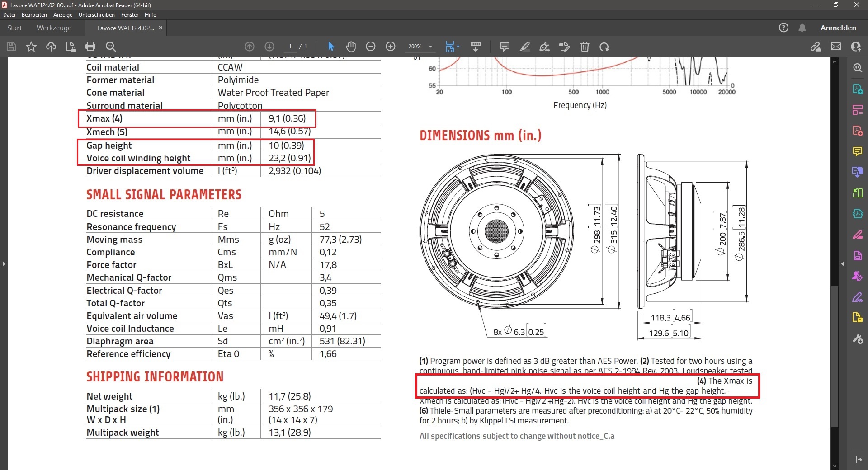Click the page number input field
Image resolution: width=868 pixels, height=470 pixels.
[x=290, y=47]
